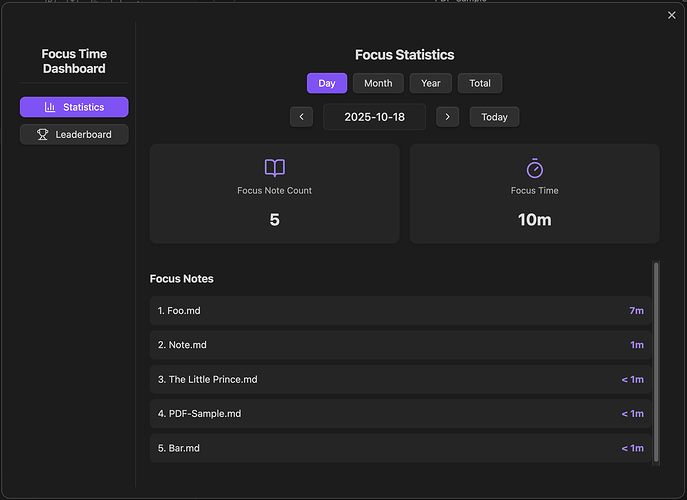Screen dimensions: 687x500
Task: Open the Foo.md focus note
Action: [400, 311]
